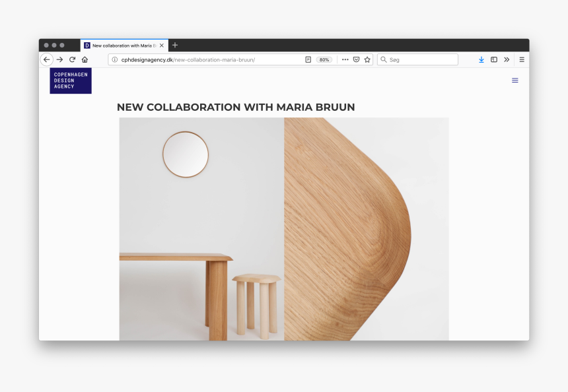Reload the current page
The image size is (568, 392).
point(73,59)
